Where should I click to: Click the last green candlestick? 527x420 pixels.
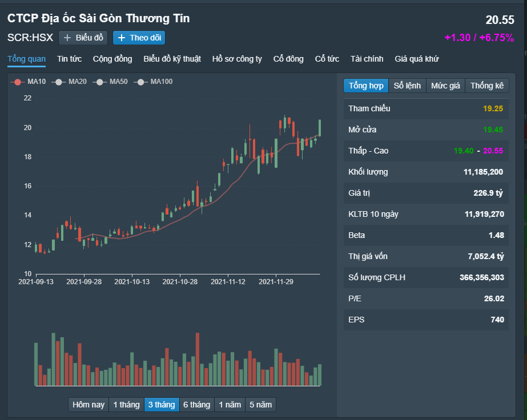coord(320,128)
